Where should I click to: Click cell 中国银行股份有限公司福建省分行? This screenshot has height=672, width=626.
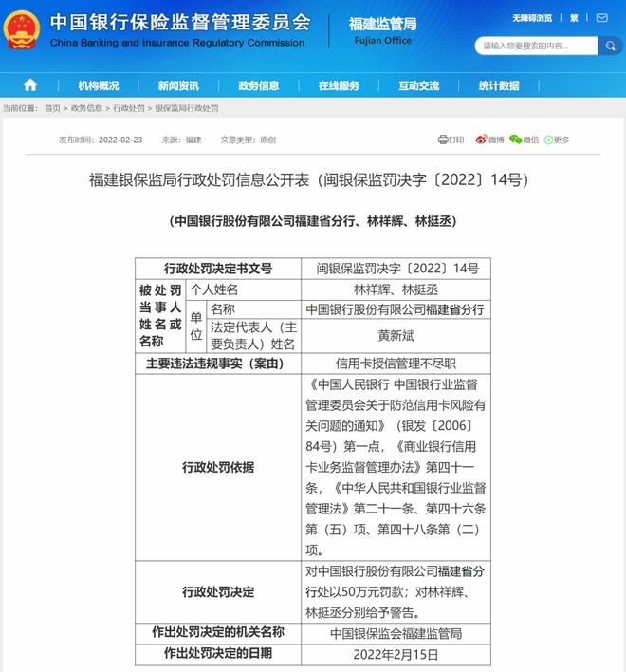click(x=395, y=309)
